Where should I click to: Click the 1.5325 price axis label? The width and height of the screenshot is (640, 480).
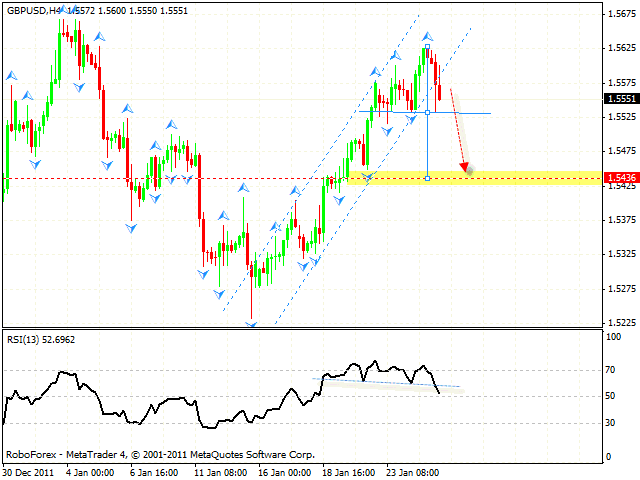622,254
